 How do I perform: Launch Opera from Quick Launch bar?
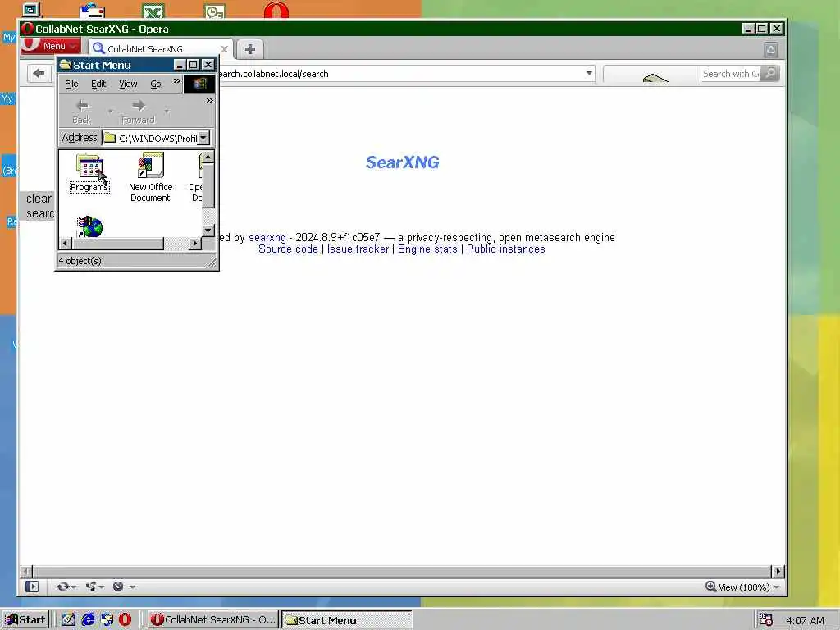pyautogui.click(x=125, y=620)
